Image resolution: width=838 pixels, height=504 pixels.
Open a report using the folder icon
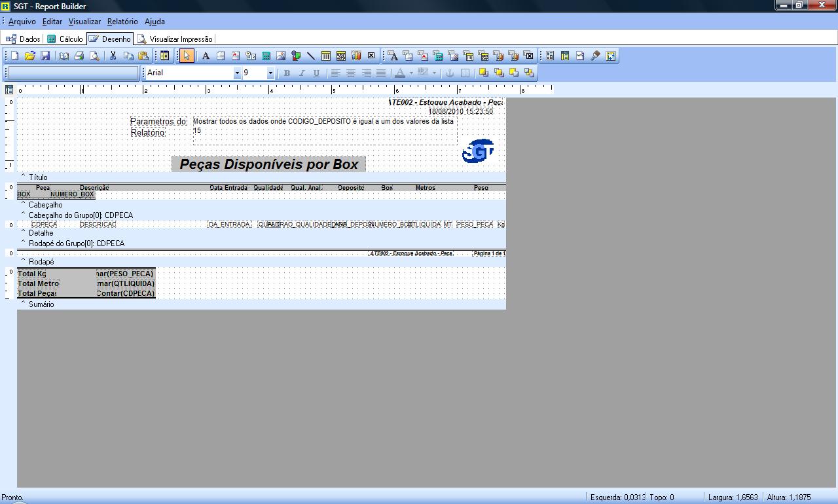[29, 56]
